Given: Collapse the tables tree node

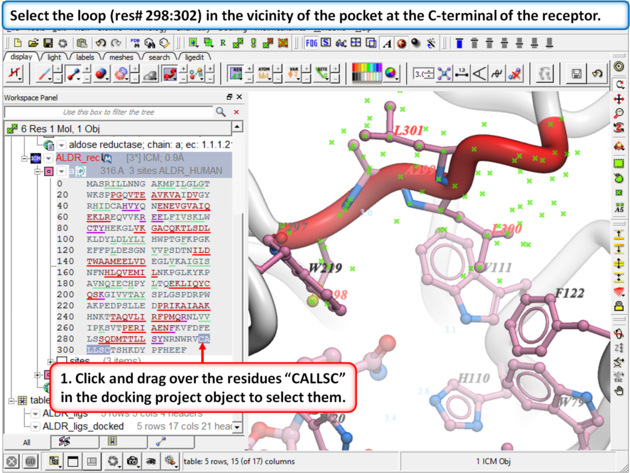Looking at the screenshot, I should click(x=9, y=400).
